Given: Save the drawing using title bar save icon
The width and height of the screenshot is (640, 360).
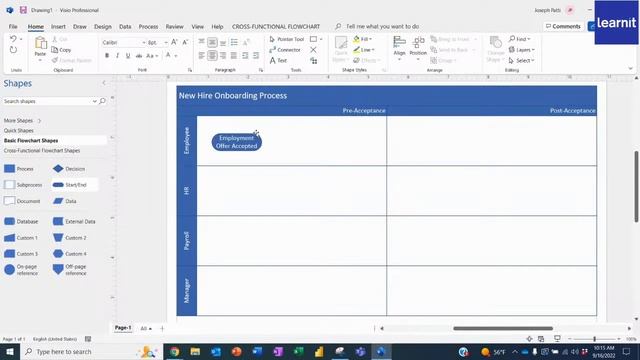Looking at the screenshot, I should coord(23,10).
